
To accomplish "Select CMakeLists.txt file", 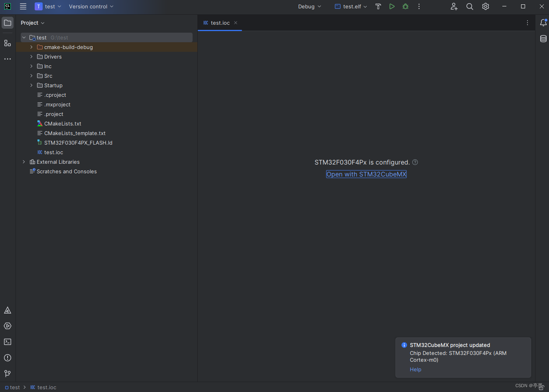I will tap(63, 123).
